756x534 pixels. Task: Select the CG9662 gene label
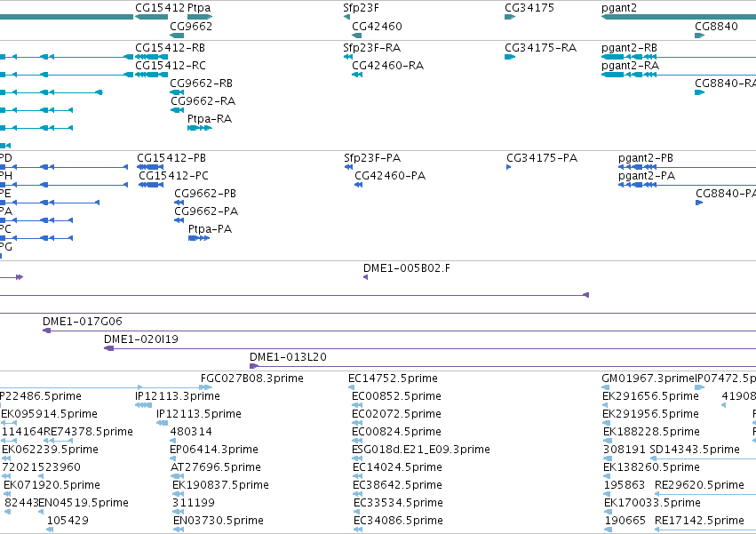point(191,26)
